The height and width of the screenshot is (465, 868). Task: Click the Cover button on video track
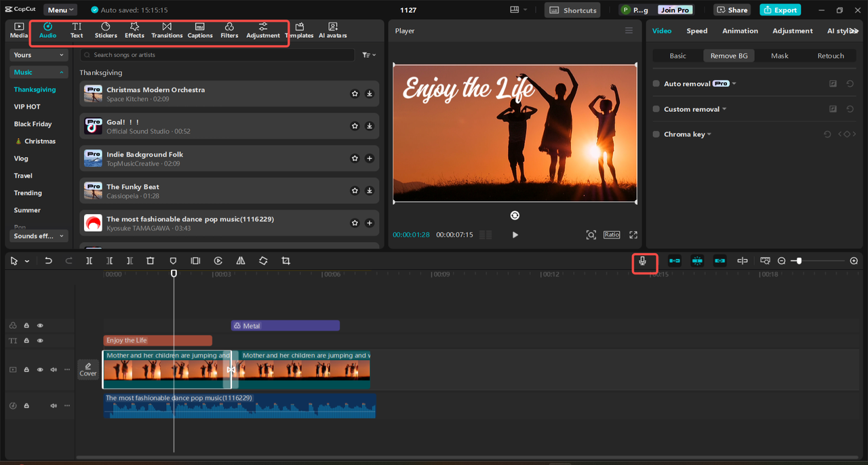coord(88,369)
